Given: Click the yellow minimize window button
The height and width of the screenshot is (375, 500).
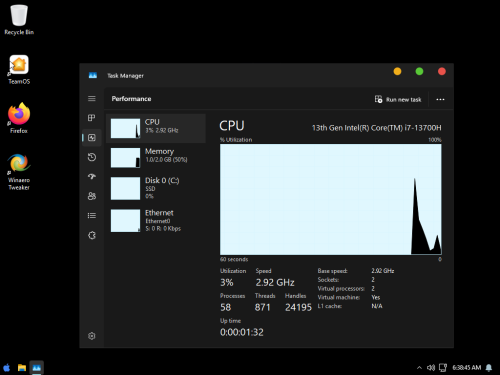Looking at the screenshot, I should tap(397, 71).
